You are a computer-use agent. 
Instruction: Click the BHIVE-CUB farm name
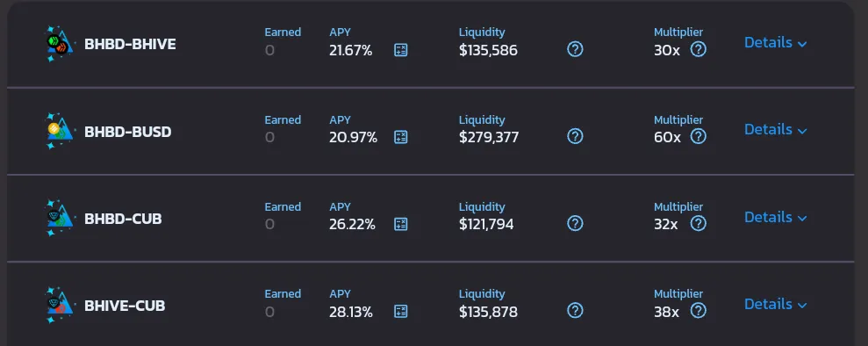[x=125, y=306]
